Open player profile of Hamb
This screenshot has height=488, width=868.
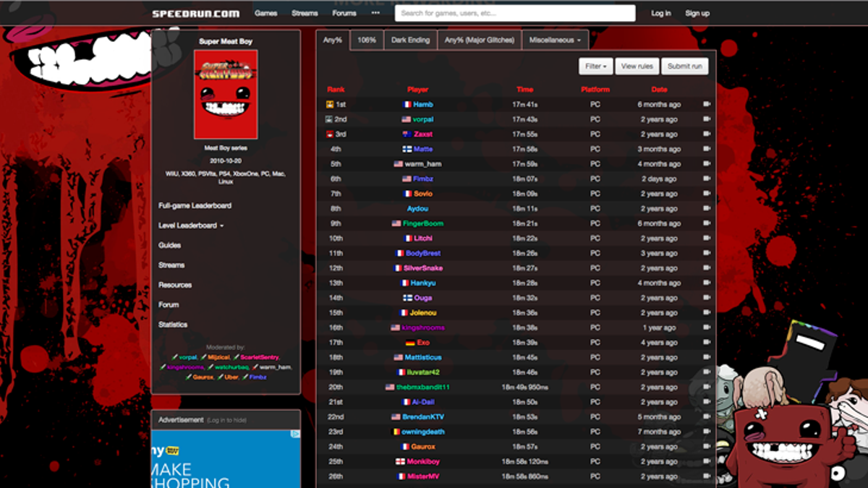[423, 104]
